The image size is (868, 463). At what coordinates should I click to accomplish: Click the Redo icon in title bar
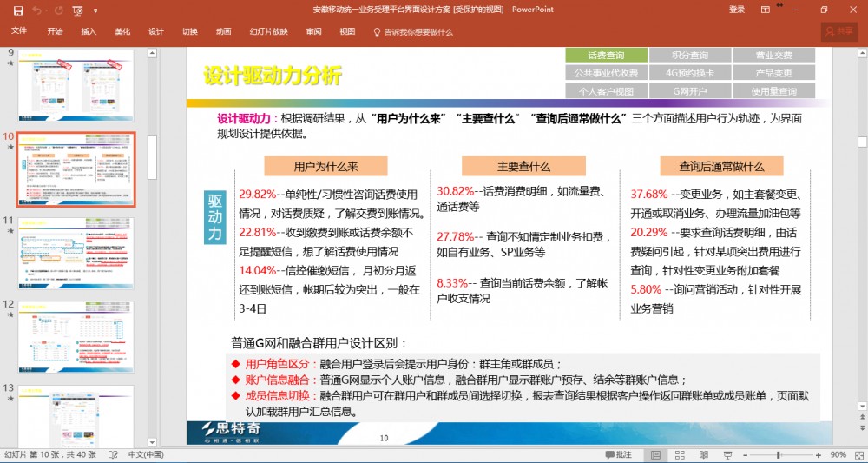(x=59, y=10)
